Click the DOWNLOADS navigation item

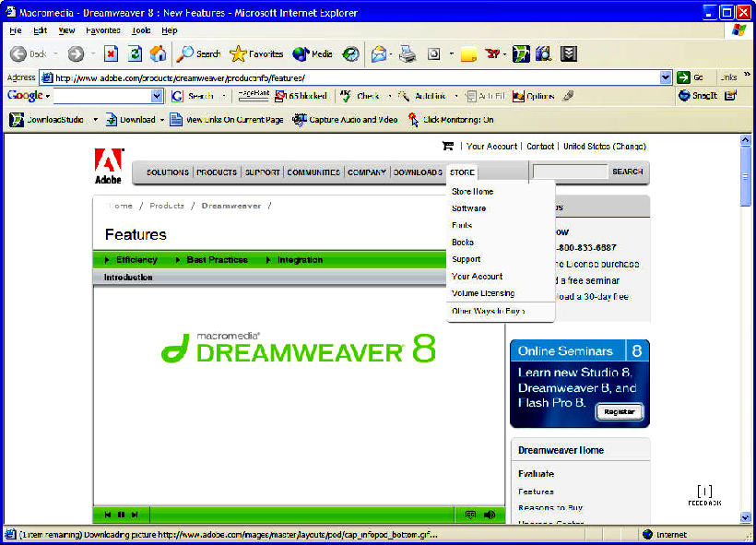(418, 172)
